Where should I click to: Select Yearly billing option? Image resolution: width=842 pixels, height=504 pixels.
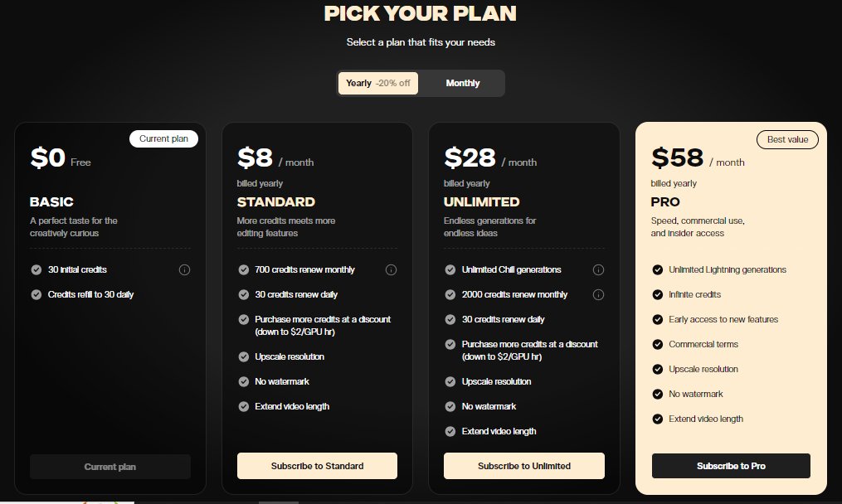(359, 83)
